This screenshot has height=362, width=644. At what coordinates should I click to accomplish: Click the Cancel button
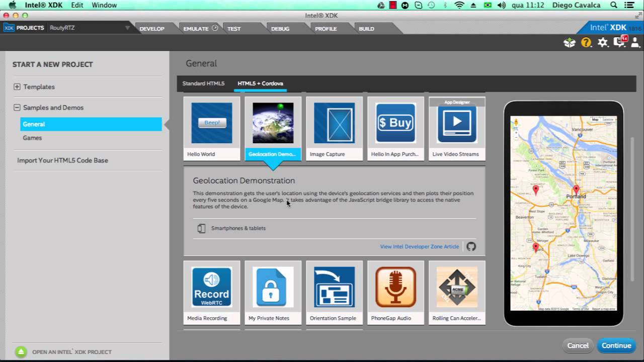coord(578,345)
